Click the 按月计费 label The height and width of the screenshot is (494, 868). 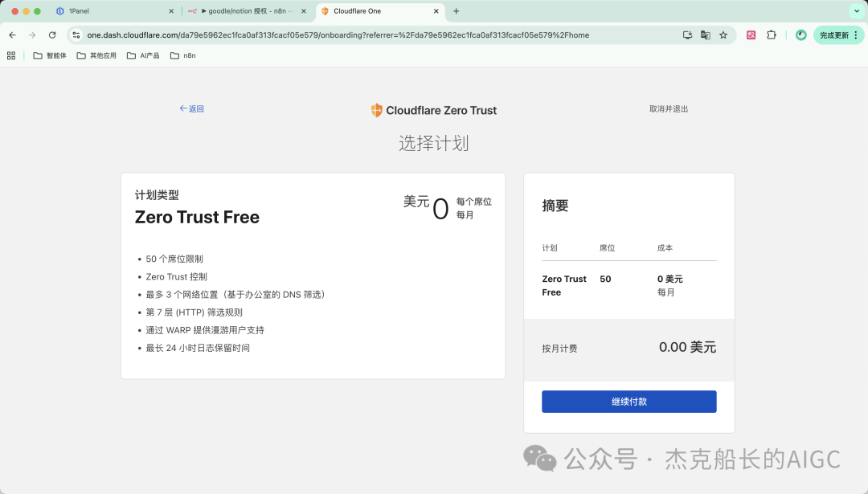tap(559, 349)
